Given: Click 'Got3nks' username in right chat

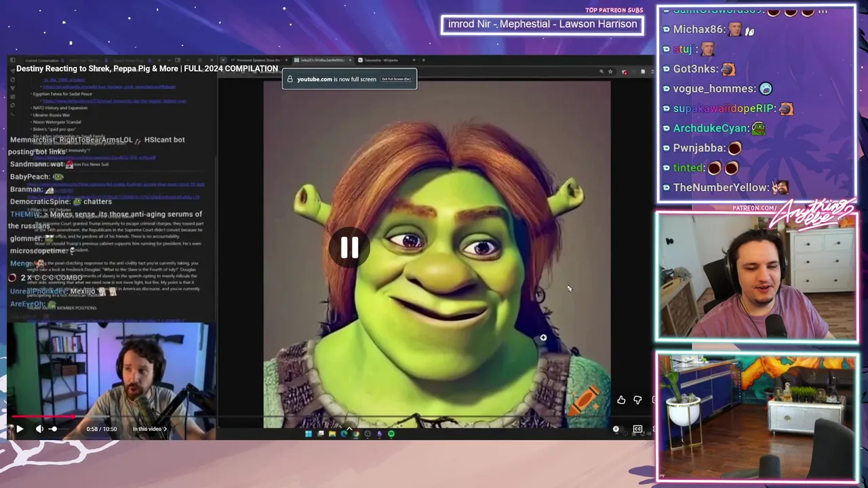Looking at the screenshot, I should pyautogui.click(x=695, y=68).
